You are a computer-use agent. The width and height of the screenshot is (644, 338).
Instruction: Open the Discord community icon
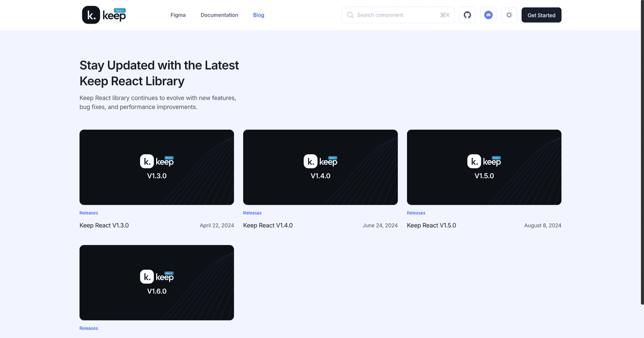488,15
